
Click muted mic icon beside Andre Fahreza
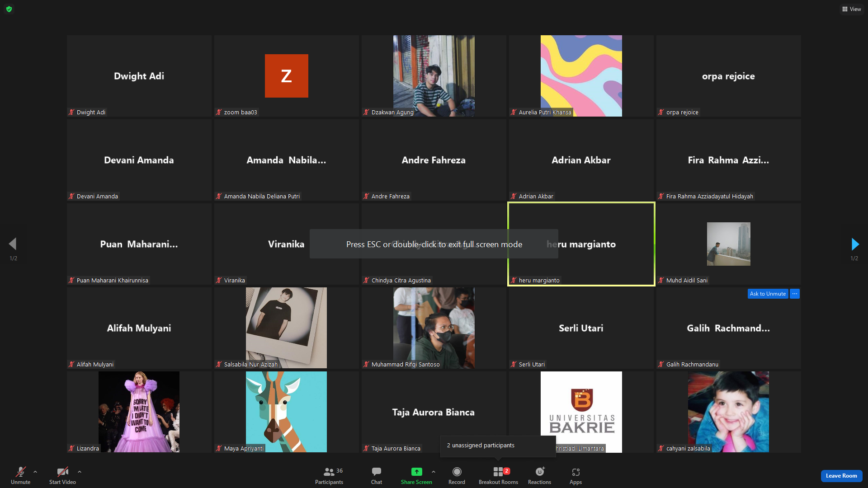[x=366, y=197]
